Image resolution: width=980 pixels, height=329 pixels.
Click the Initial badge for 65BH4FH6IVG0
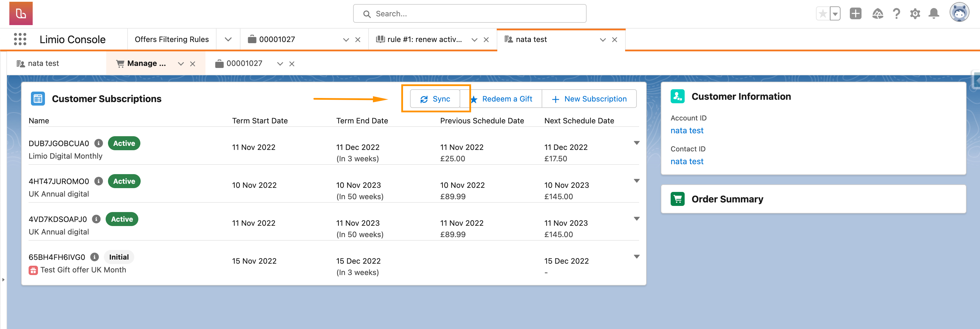click(x=119, y=257)
